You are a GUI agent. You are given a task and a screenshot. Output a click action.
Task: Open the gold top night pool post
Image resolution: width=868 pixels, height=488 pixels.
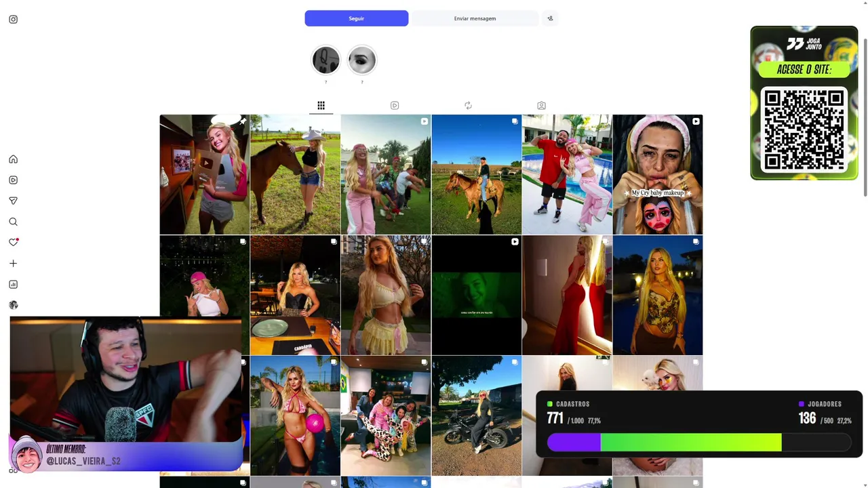coord(658,295)
